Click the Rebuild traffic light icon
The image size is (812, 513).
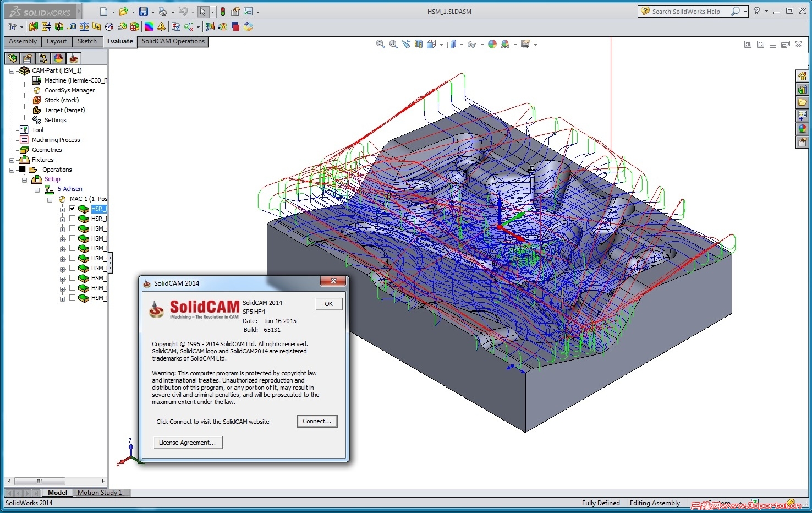[223, 12]
